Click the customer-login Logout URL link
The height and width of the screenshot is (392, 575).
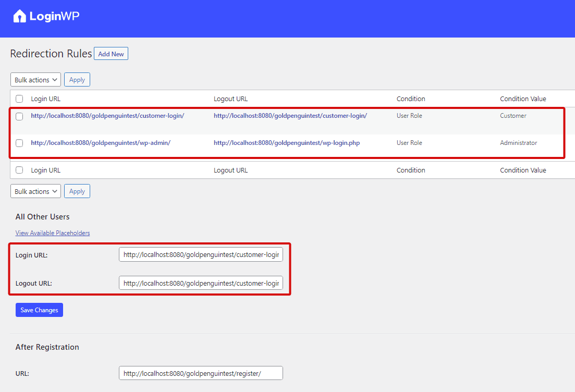coord(290,116)
